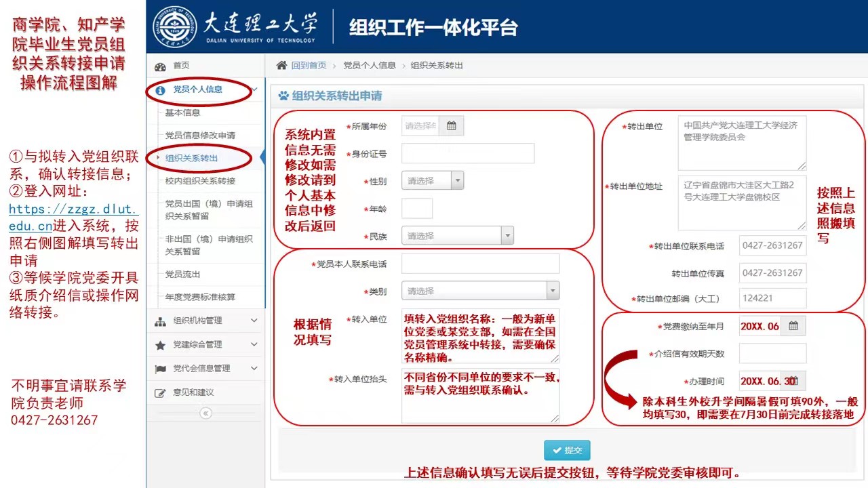Open 校内组织关系转接 menu item
This screenshot has width=868, height=488.
(x=200, y=181)
